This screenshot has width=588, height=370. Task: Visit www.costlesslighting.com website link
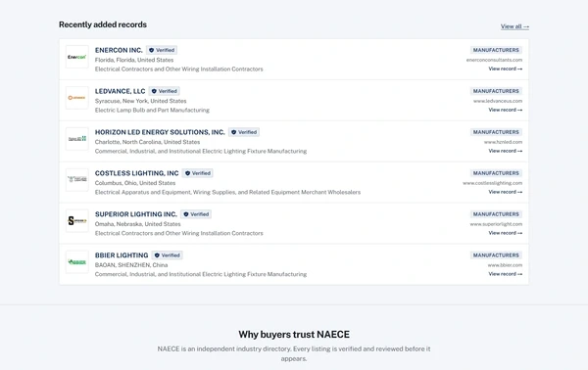click(x=492, y=183)
